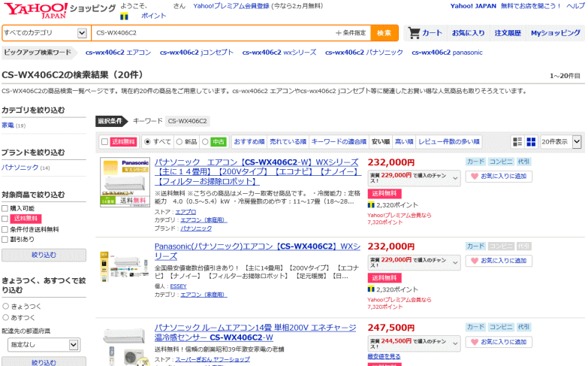588x366 pixels.
Task: Click T-point icon on the first 2,320ポイント line
Action: [x=371, y=205]
